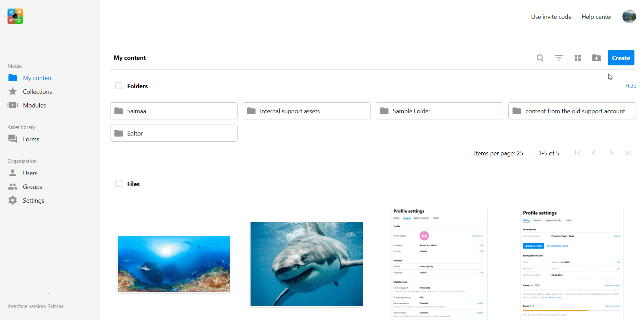Open the Sample Folder
The image size is (644, 320).
coord(439,111)
